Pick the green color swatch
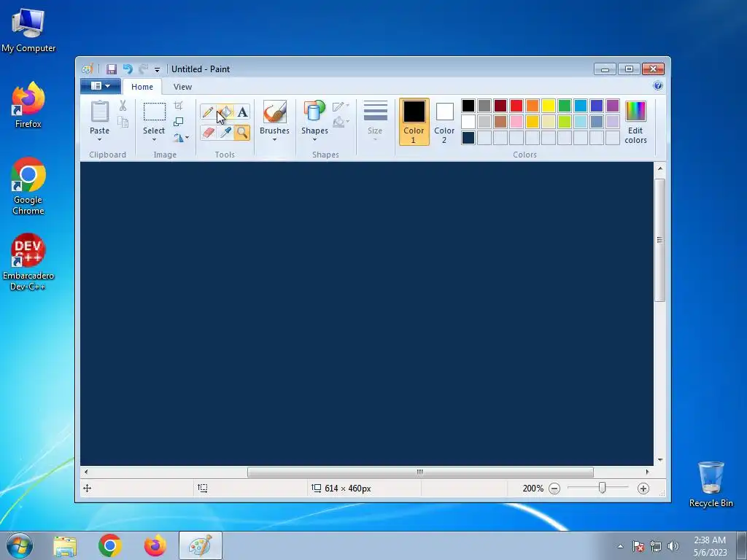 coord(565,106)
